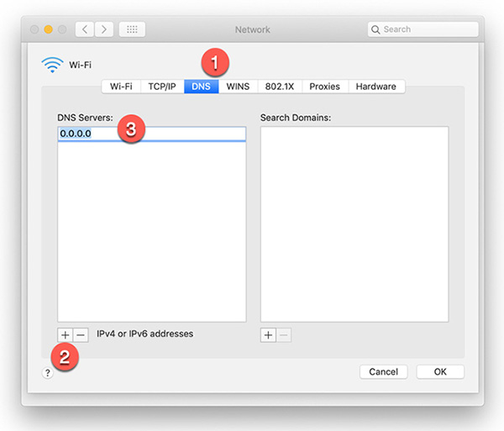This screenshot has height=431, width=504.
Task: Open the TCP/IP tab
Action: (x=161, y=87)
